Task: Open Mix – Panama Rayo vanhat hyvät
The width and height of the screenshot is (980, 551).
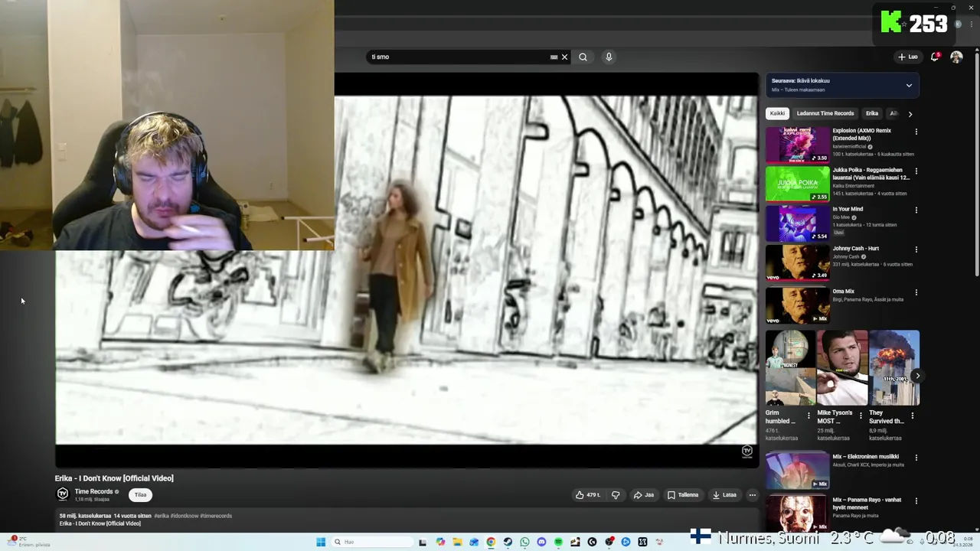Action: 867,504
